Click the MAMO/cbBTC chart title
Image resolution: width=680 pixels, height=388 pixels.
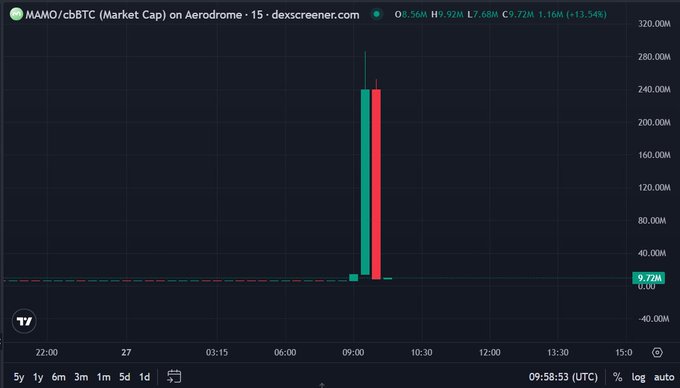pos(192,15)
